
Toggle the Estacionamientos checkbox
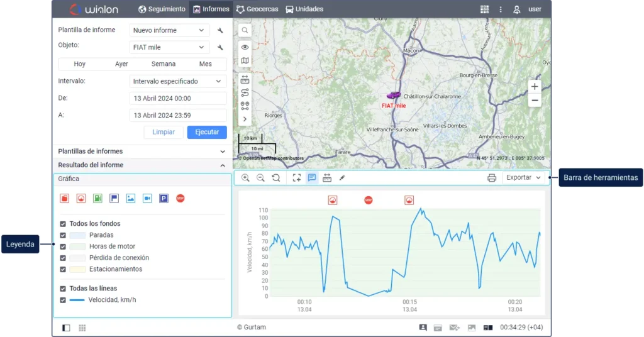click(63, 269)
